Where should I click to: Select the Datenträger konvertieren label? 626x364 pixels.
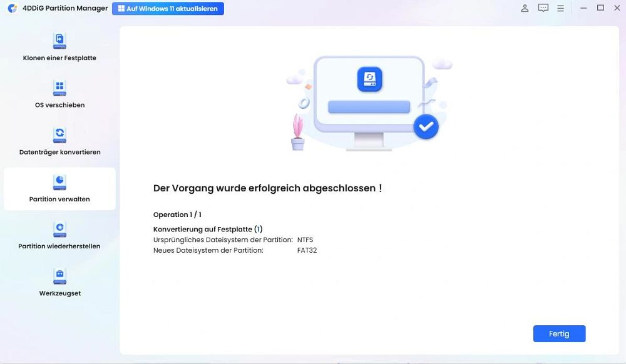59,152
